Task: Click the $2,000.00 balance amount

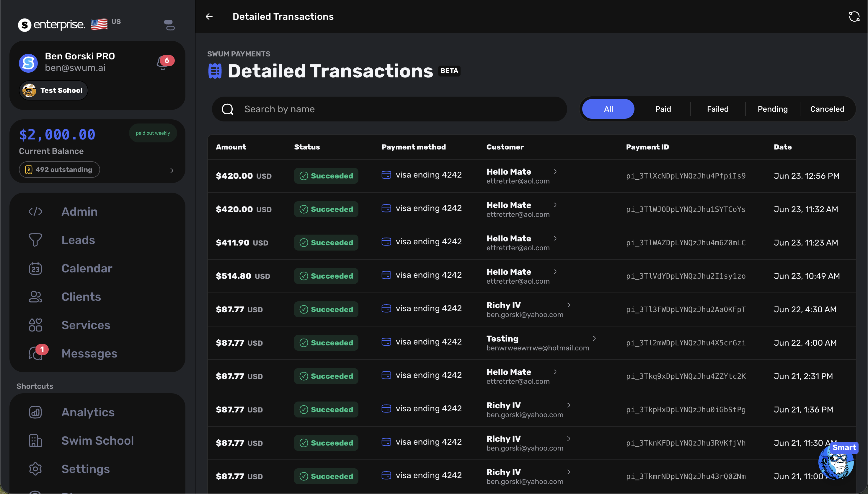Action: 57,135
